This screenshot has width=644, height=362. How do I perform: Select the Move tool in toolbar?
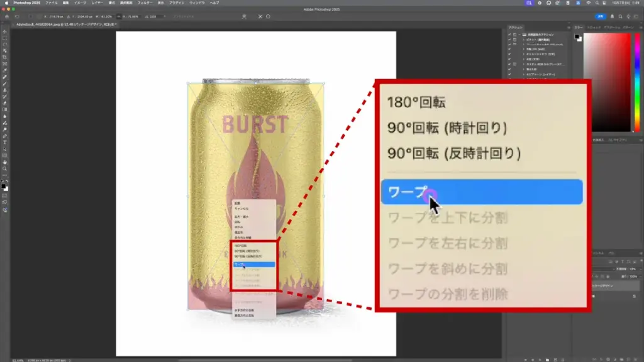[x=4, y=31]
